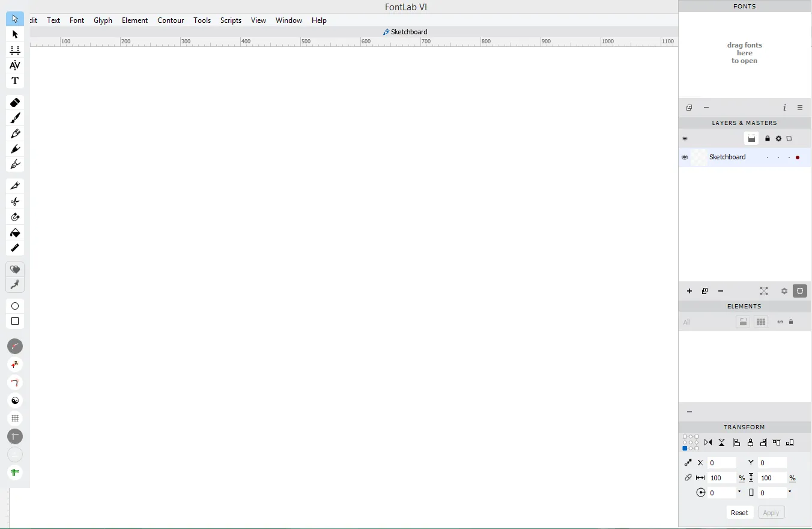Toggle the proportional scale link icon
The height and width of the screenshot is (529, 812).
(688, 478)
